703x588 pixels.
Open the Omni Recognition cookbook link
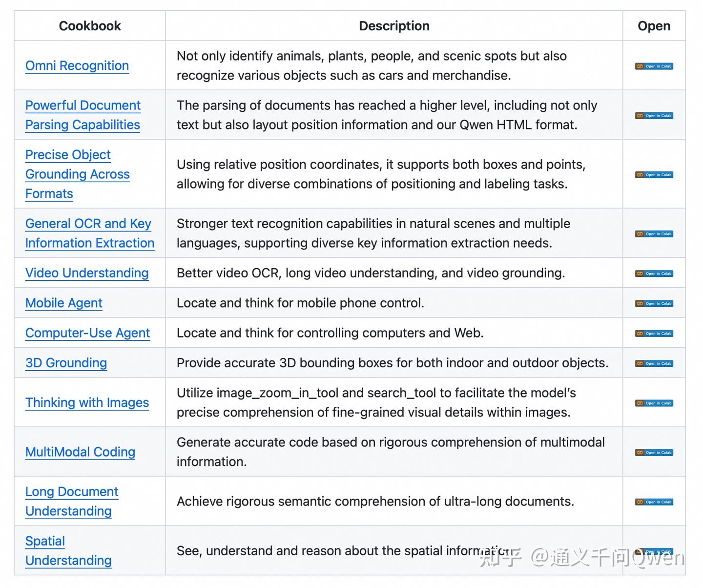coord(77,65)
